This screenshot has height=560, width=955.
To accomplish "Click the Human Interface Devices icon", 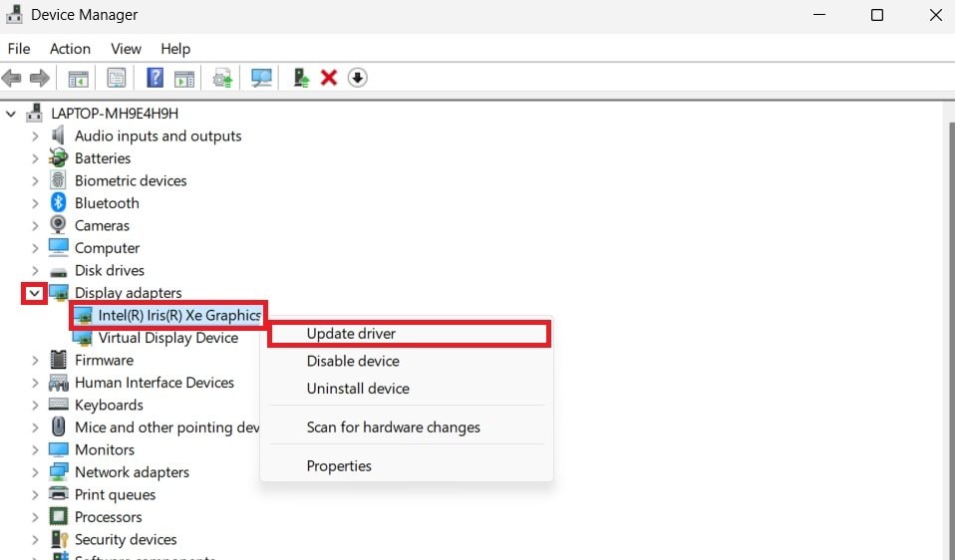I will pyautogui.click(x=59, y=383).
